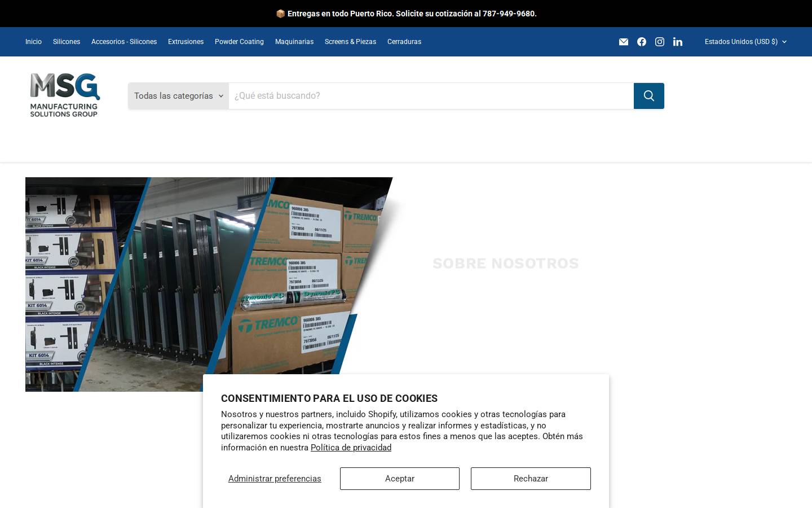
Task: Expand the Estados Unidos (USD $) currency selector
Action: coord(745,42)
